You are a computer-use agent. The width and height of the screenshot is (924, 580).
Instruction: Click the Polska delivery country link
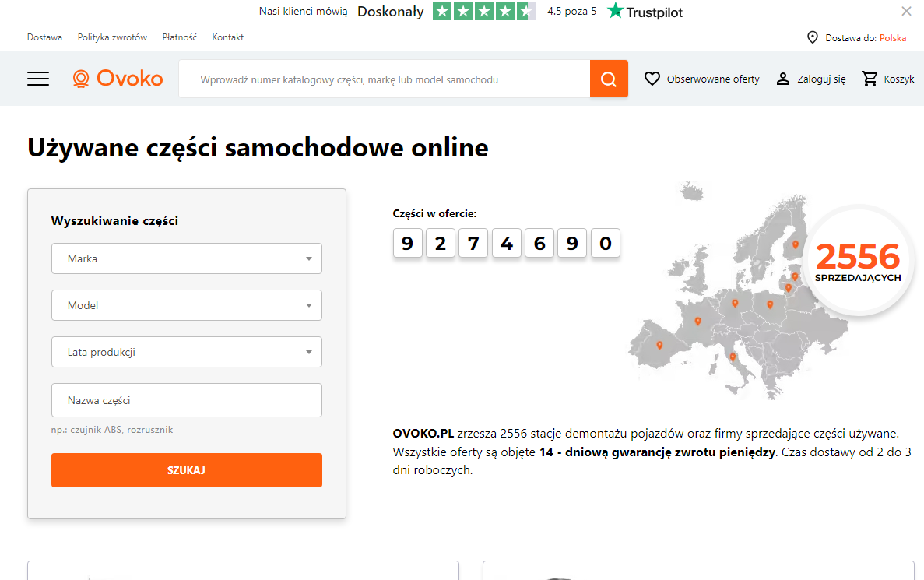893,37
